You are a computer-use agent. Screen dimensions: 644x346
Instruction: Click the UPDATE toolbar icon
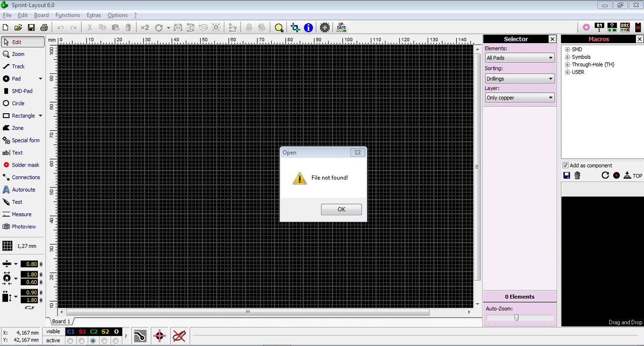point(342,28)
